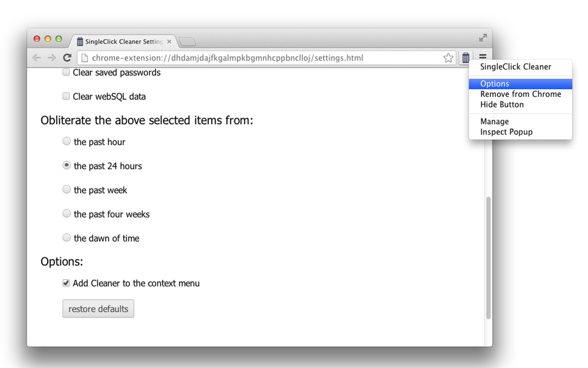The image size is (588, 368).
Task: Select the past hour radio option
Action: point(67,142)
